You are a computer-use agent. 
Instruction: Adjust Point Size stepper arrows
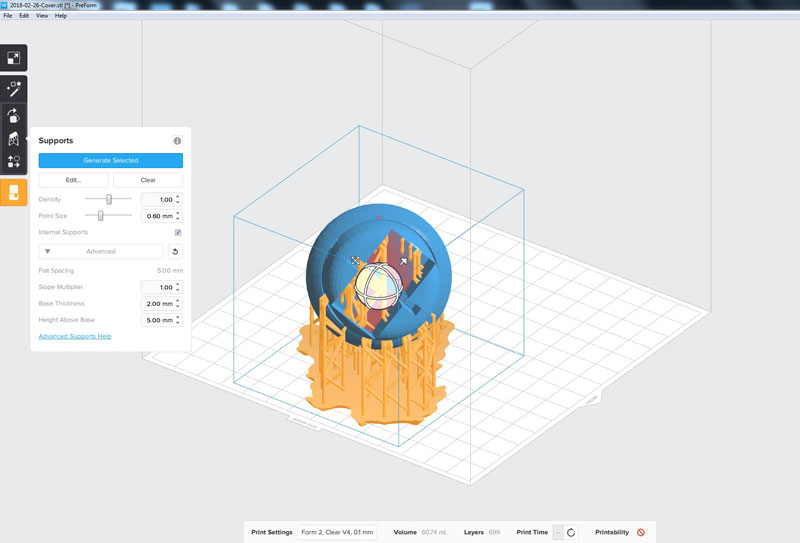[178, 216]
